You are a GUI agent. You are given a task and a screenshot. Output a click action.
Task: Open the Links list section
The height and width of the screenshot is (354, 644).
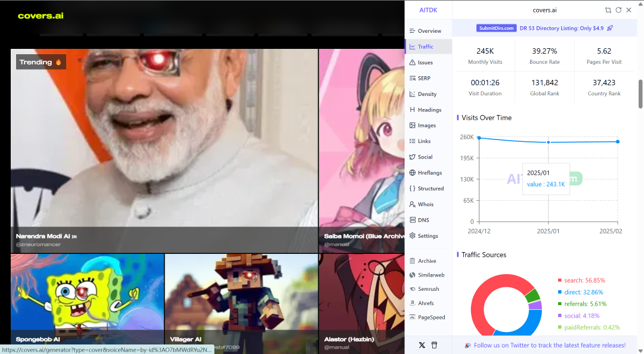coord(428,141)
